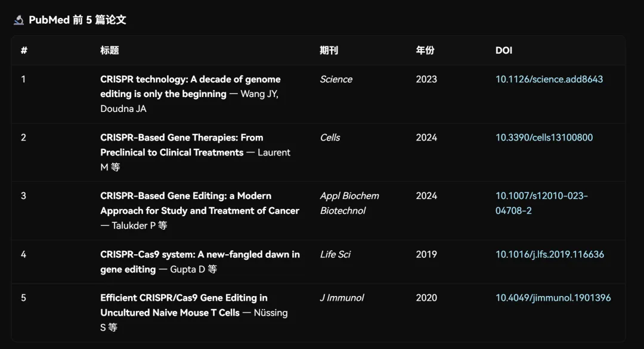The image size is (644, 349).
Task: Open DOI link 10.1007/s12010-023-04708-2
Action: (541, 203)
